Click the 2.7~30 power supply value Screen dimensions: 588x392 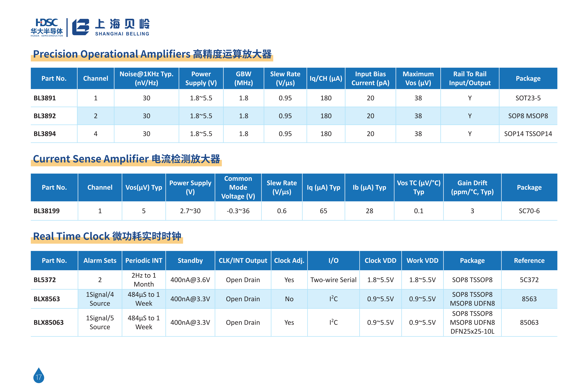190,211
